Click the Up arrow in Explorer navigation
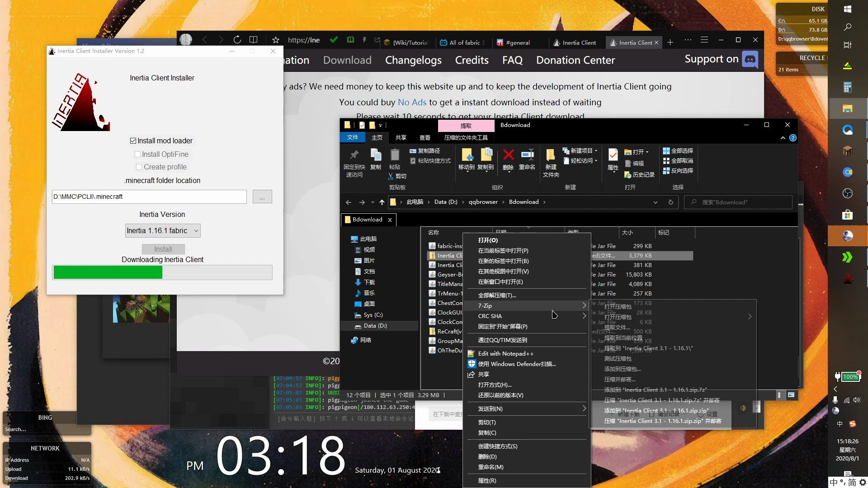The height and width of the screenshot is (488, 868). tap(382, 202)
